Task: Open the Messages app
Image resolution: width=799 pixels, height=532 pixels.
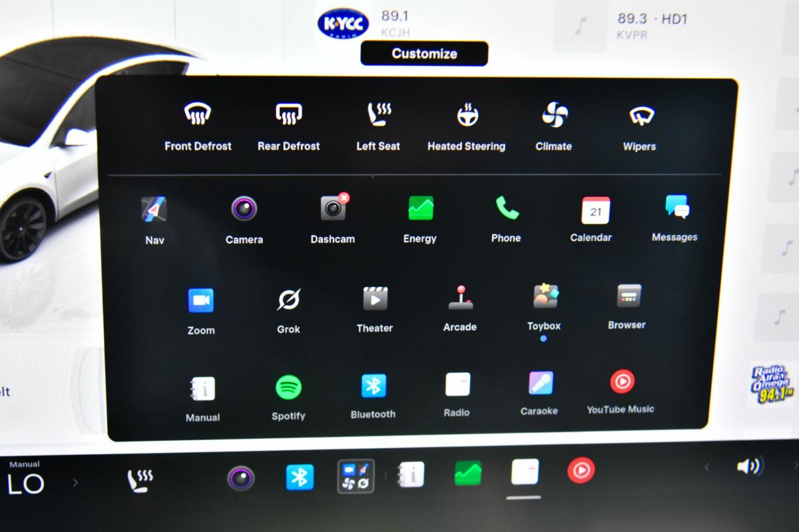Action: (675, 218)
